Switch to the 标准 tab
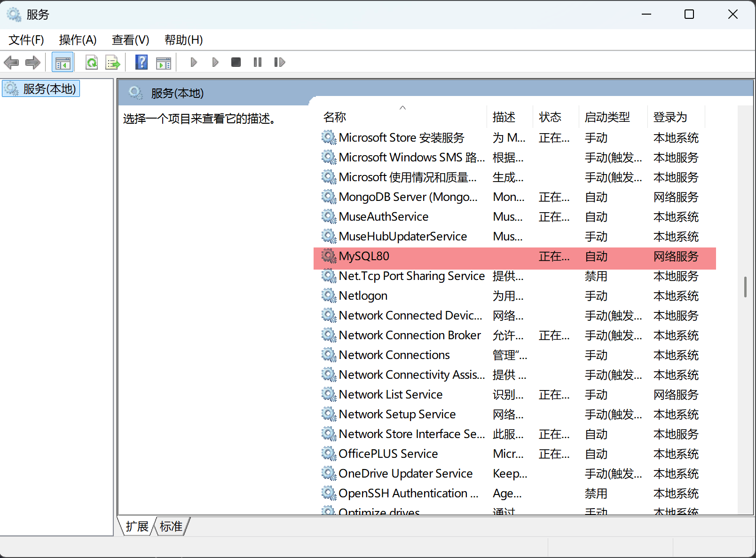 pos(171,526)
